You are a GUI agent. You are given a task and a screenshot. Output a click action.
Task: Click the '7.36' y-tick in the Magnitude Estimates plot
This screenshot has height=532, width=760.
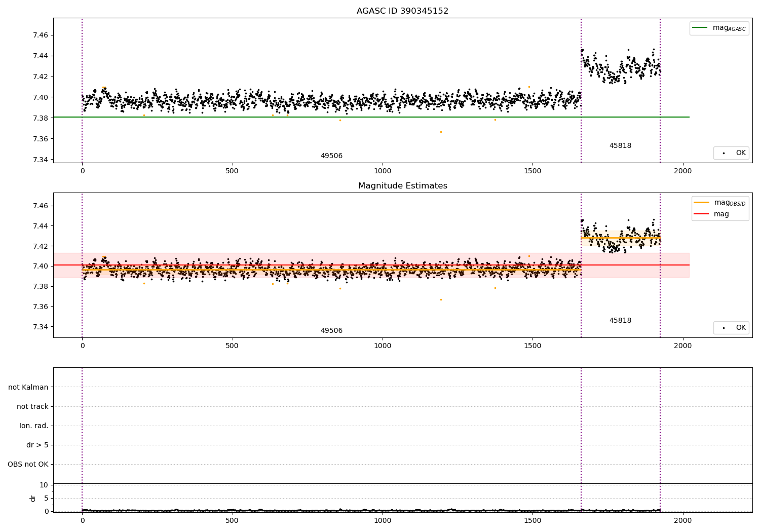[41, 307]
